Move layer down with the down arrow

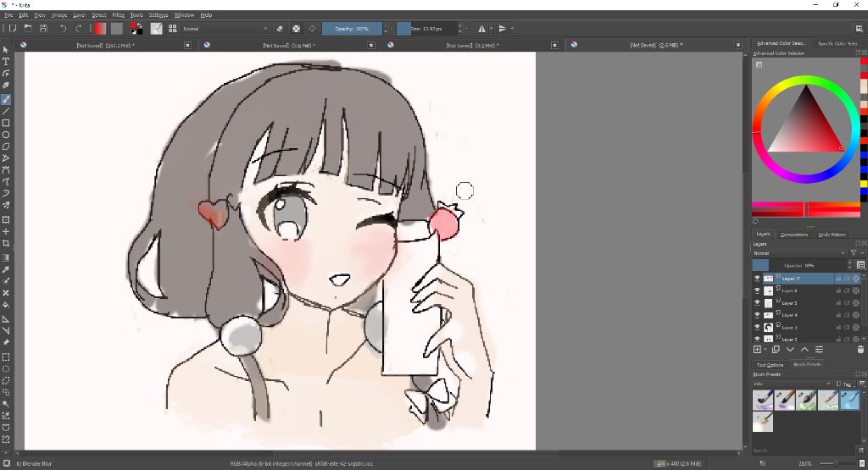(x=790, y=350)
